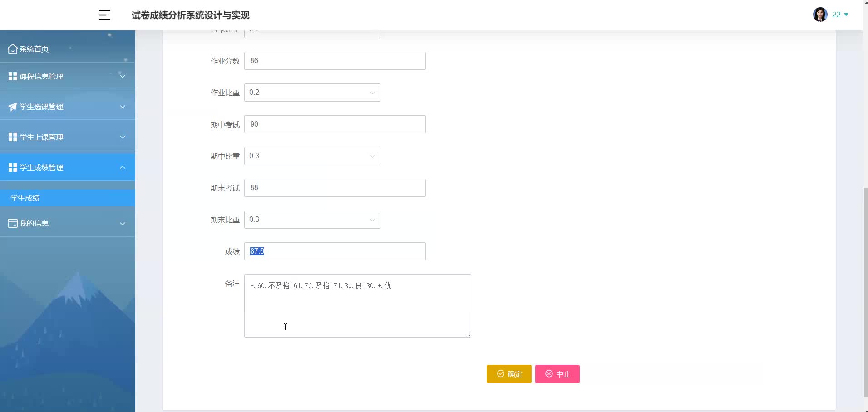The height and width of the screenshot is (412, 868).
Task: Click the checkmark icon on 确定 button
Action: point(501,373)
